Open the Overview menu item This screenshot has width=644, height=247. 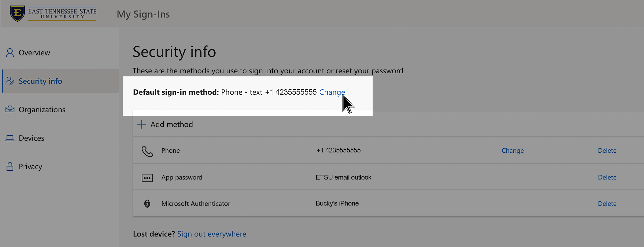pos(34,53)
